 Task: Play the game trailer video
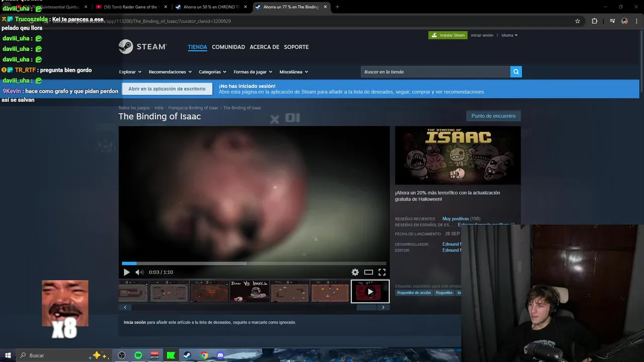(126, 272)
